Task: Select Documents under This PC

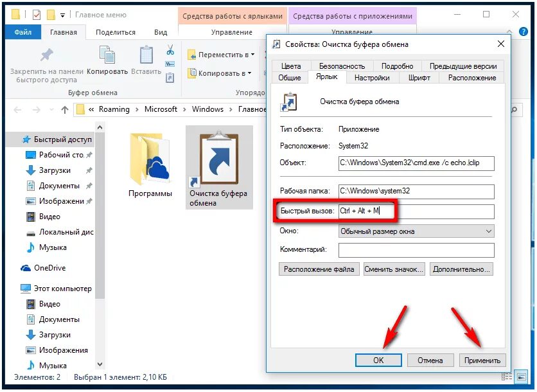Action: (53, 319)
